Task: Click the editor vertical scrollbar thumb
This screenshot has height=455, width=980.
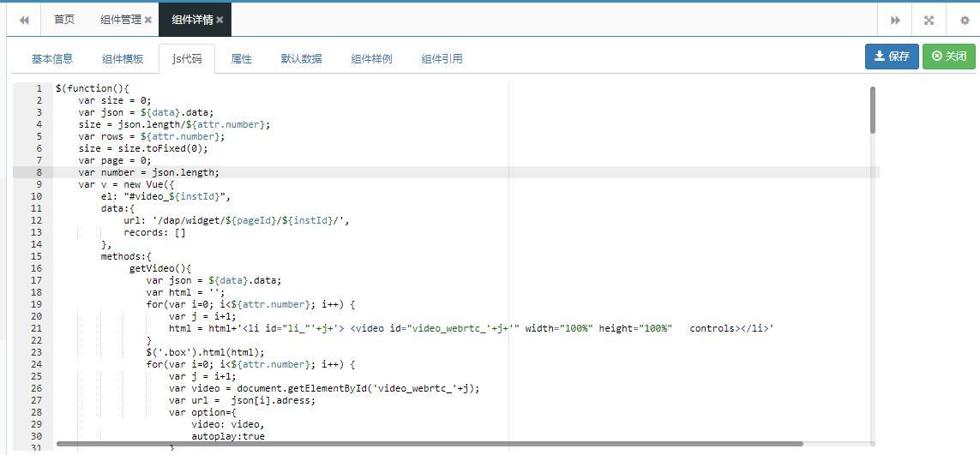Action: tap(873, 110)
